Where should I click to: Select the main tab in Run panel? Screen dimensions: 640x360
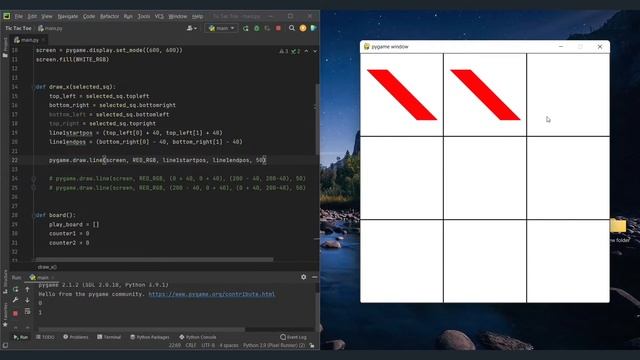(42, 278)
